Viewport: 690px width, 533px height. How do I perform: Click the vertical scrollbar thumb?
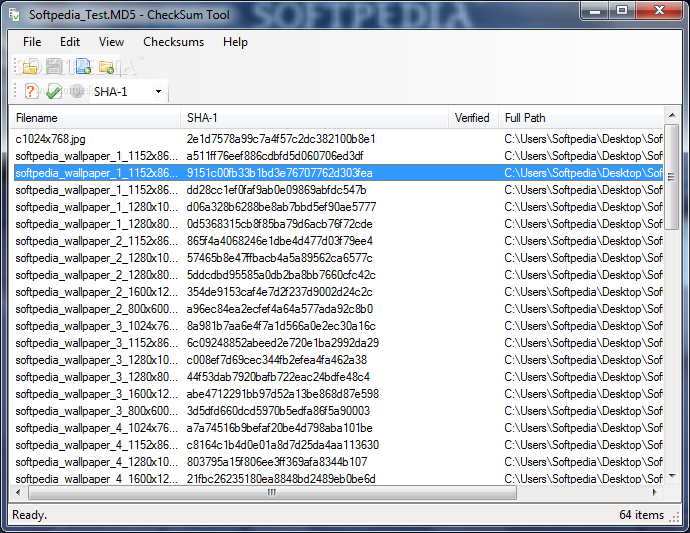tap(672, 177)
